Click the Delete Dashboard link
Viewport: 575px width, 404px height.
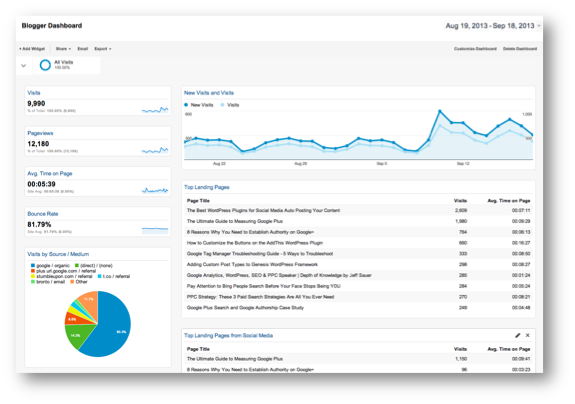click(x=520, y=48)
